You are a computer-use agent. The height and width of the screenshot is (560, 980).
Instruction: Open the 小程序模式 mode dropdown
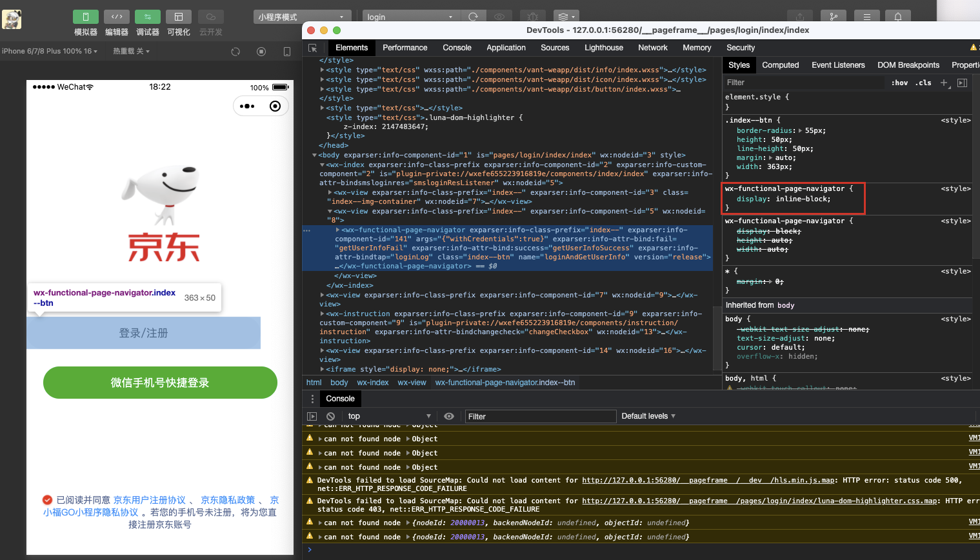pos(303,17)
